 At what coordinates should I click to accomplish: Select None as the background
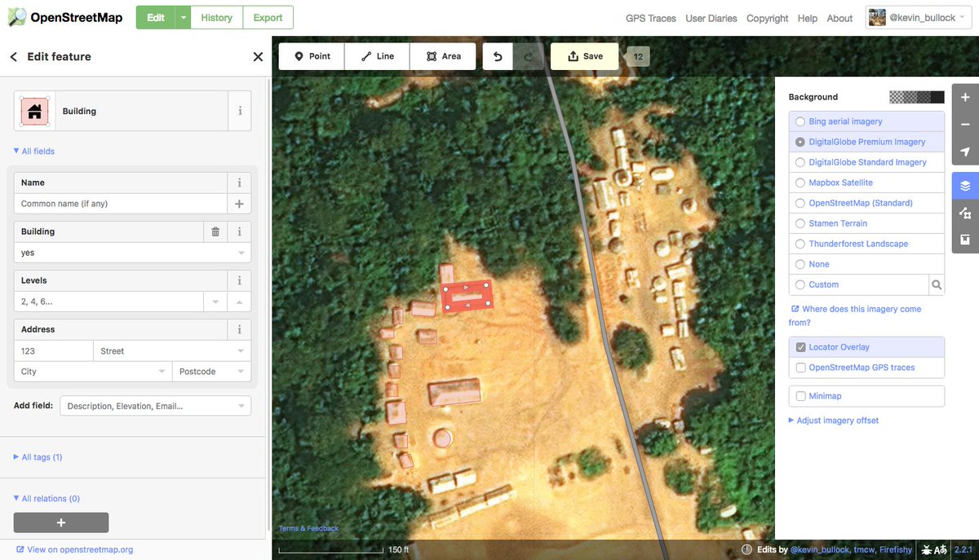point(866,264)
